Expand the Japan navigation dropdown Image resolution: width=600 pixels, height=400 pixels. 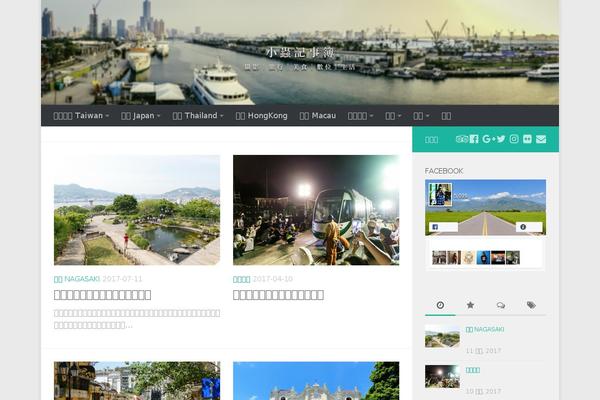pos(140,116)
